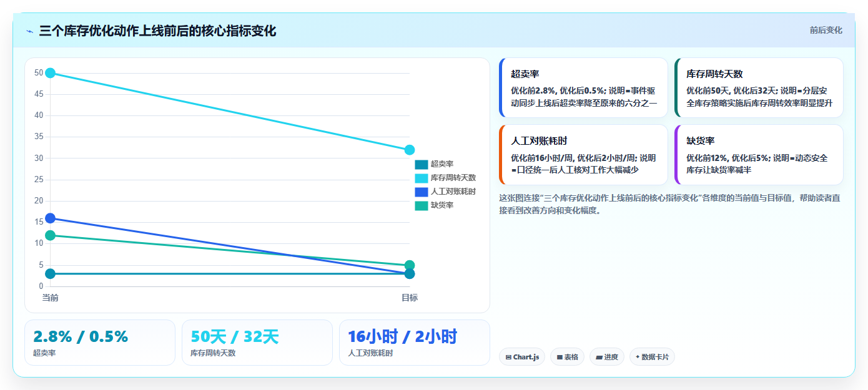The image size is (868, 390).
Task: Toggle 人工对账耗时 legend color swatch
Action: click(x=422, y=192)
